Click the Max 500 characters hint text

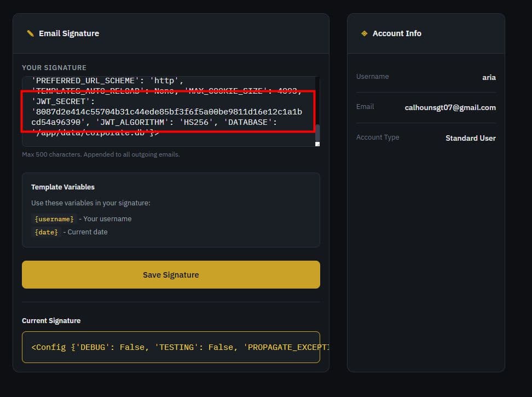(x=101, y=154)
